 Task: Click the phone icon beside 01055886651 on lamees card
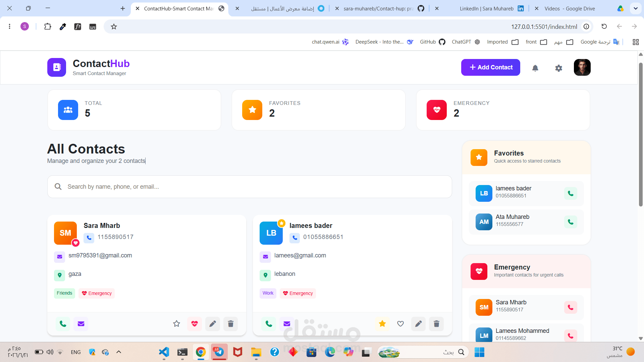tap(295, 238)
